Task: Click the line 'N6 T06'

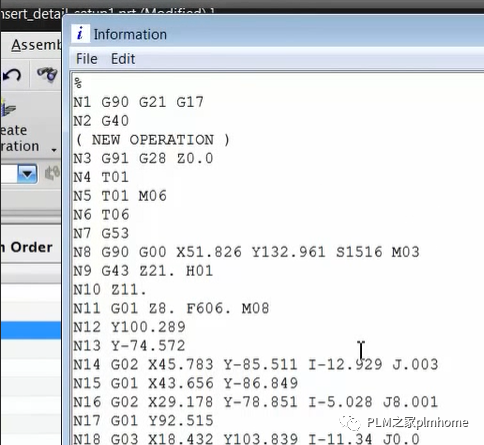Action: (101, 214)
